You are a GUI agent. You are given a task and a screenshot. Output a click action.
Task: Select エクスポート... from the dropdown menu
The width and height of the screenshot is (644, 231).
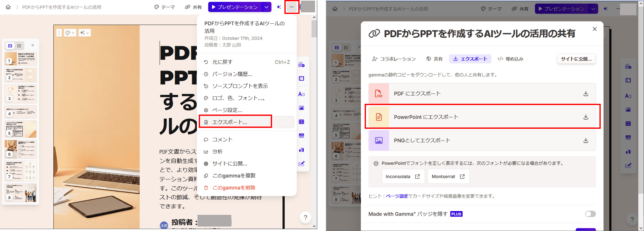click(x=246, y=122)
